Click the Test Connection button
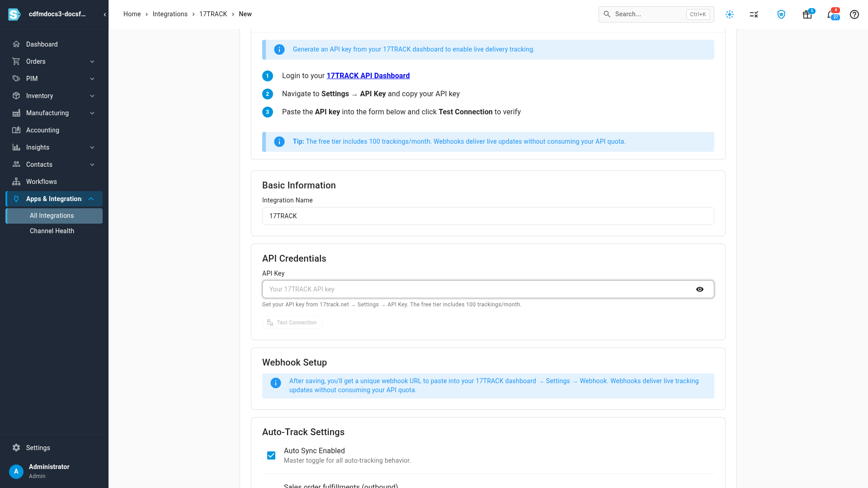Viewport: 868px width, 488px height. (x=292, y=323)
